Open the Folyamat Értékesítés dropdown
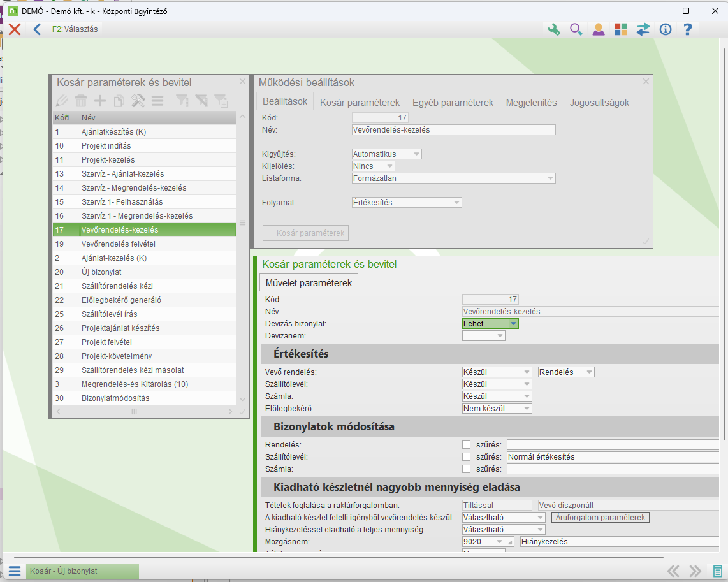The width and height of the screenshot is (728, 582). coord(456,203)
